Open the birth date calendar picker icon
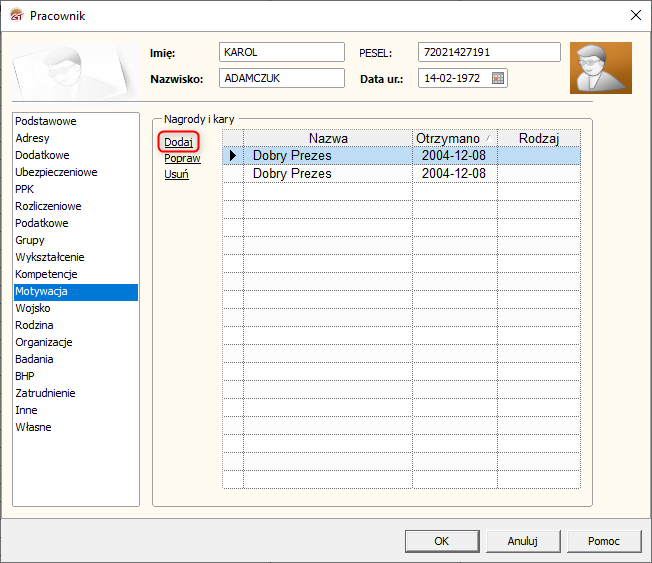Image resolution: width=652 pixels, height=563 pixels. click(x=498, y=78)
